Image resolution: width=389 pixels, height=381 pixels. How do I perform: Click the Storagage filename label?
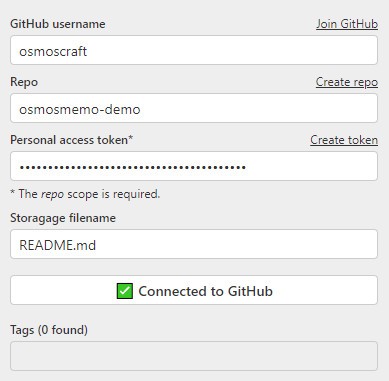click(x=63, y=218)
